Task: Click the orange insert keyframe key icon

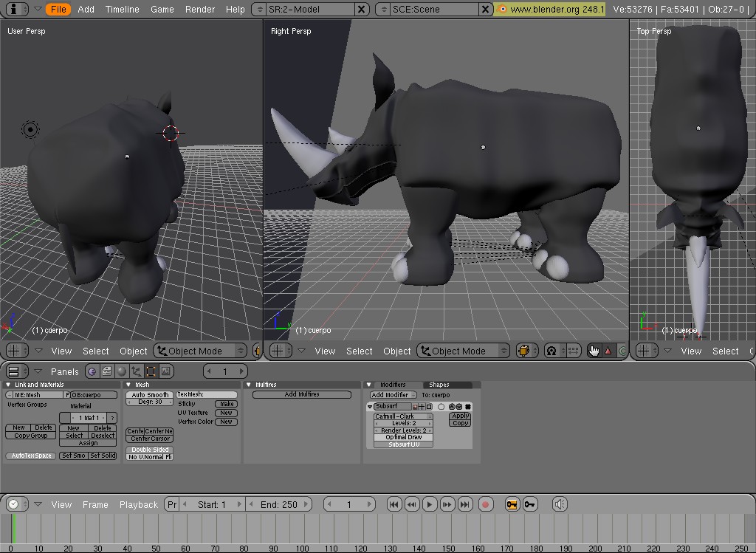Action: point(512,504)
